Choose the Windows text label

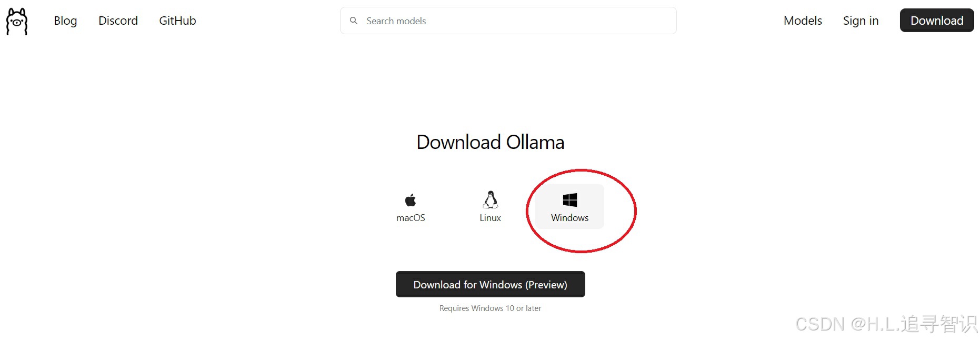pos(570,218)
